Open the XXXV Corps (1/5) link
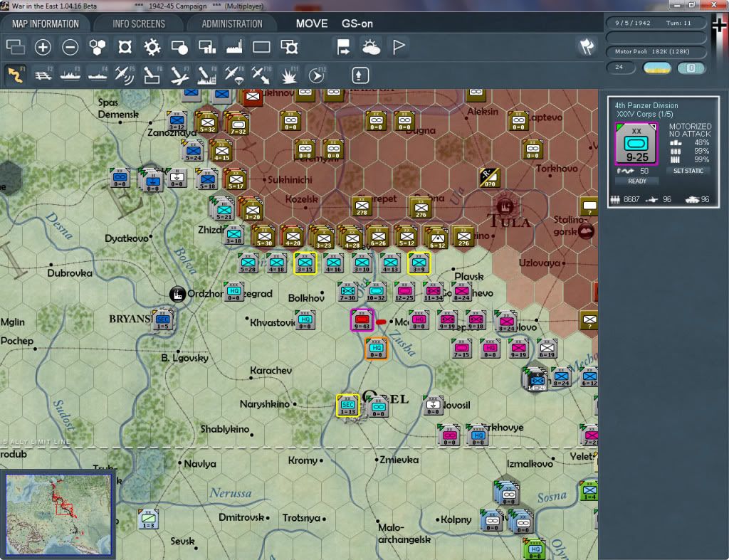Image resolution: width=729 pixels, height=560 pixels. coord(644,114)
